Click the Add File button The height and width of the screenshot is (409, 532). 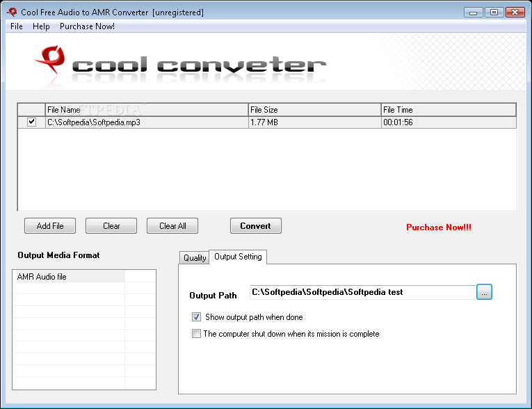click(x=50, y=225)
